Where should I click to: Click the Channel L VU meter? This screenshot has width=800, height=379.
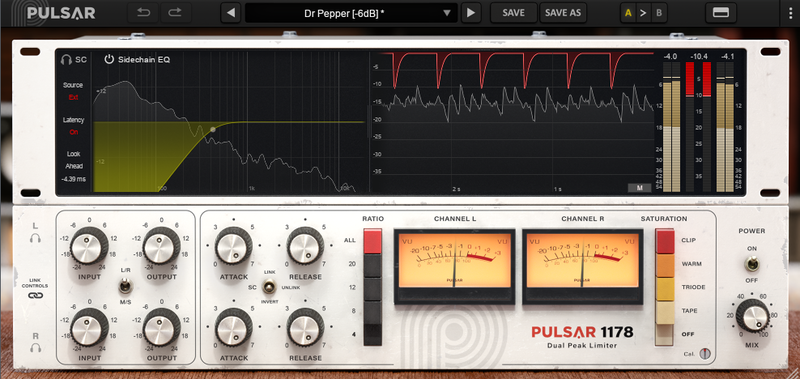tap(454, 266)
